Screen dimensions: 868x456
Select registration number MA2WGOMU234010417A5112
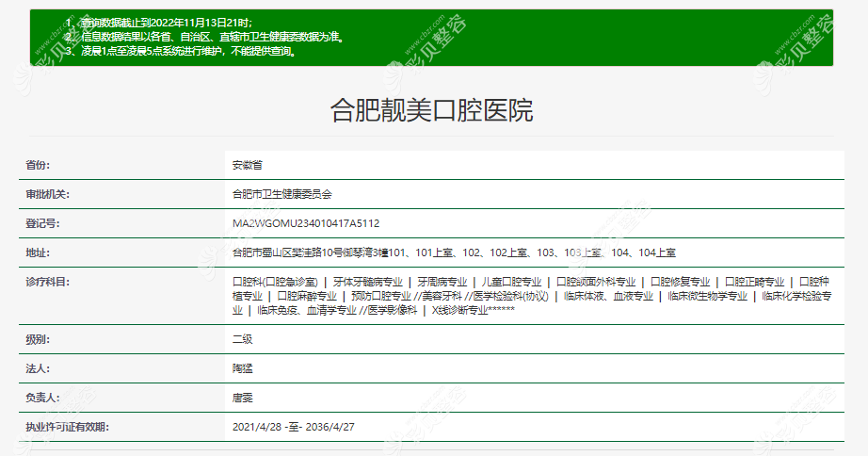306,223
